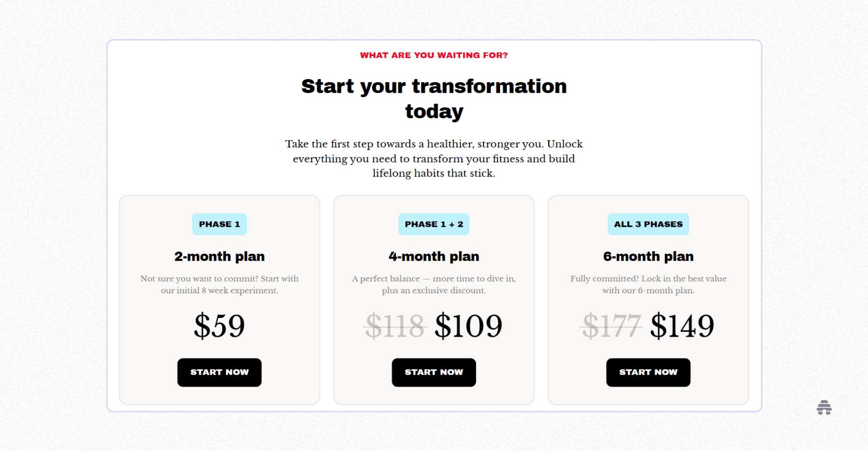
Task: Click the Start your transformation today heading
Action: 434,98
